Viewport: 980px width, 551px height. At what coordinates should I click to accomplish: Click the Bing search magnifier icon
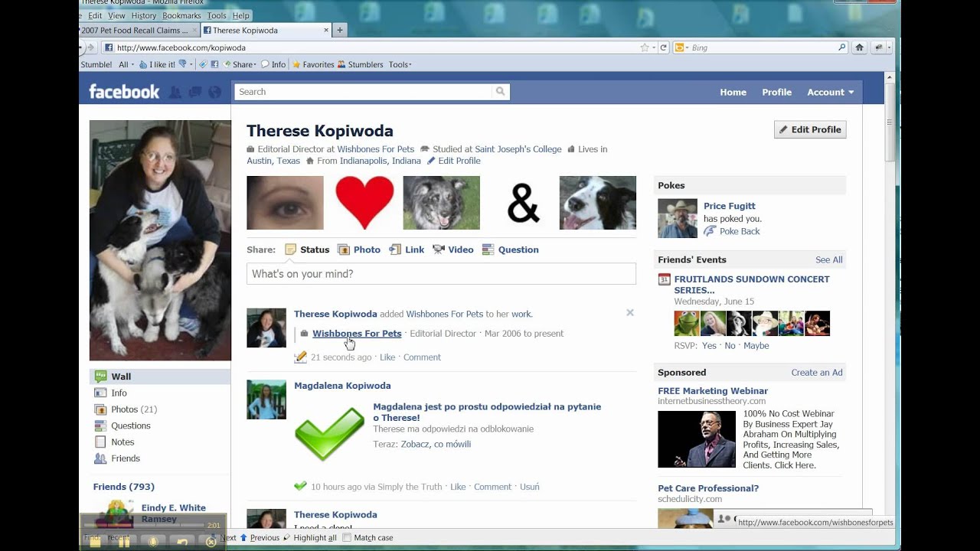tap(841, 47)
